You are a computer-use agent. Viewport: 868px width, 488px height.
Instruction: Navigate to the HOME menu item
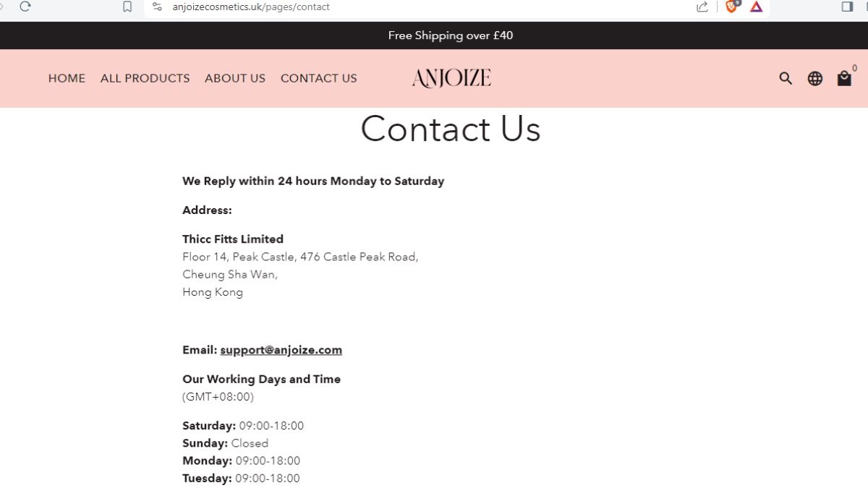tap(67, 78)
